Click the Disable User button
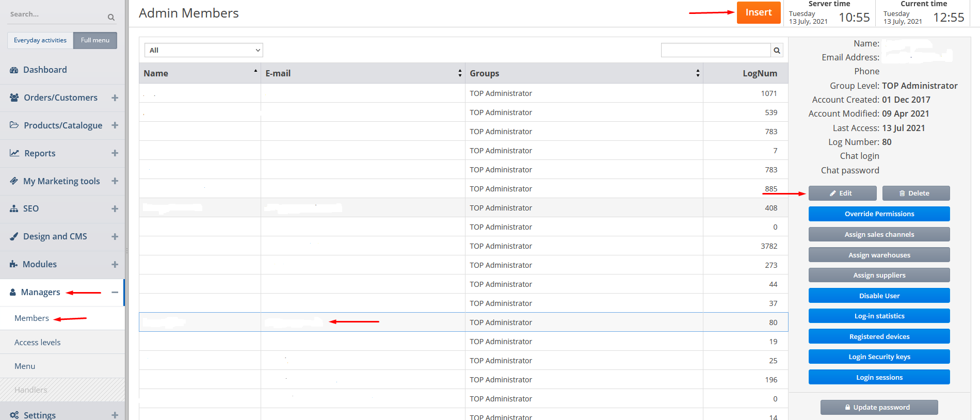This screenshot has height=420, width=980. [879, 296]
